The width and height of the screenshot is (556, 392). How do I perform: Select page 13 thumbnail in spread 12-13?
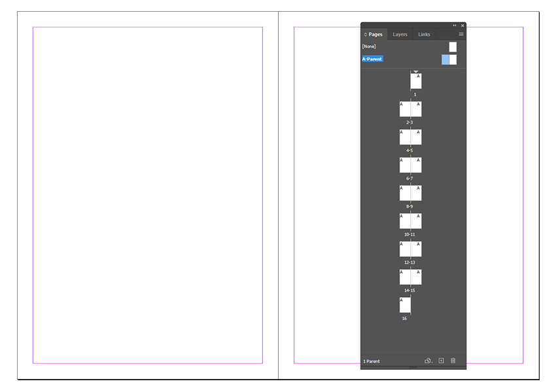416,249
